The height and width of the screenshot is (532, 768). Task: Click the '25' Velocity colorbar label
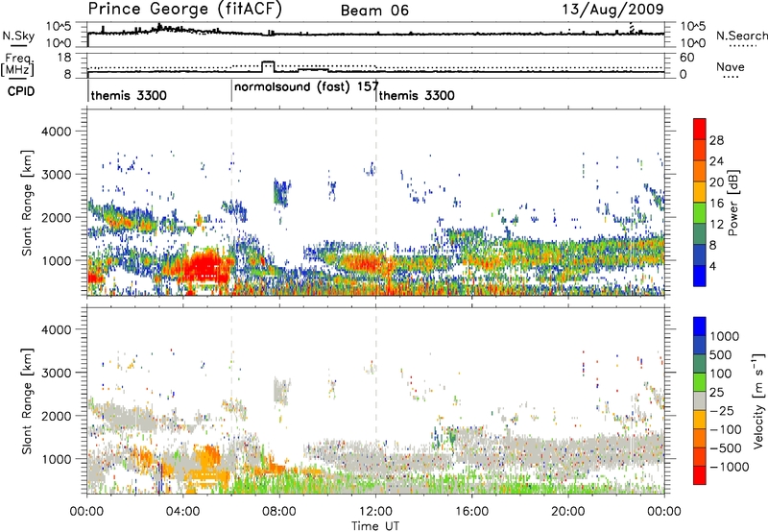[x=716, y=392]
